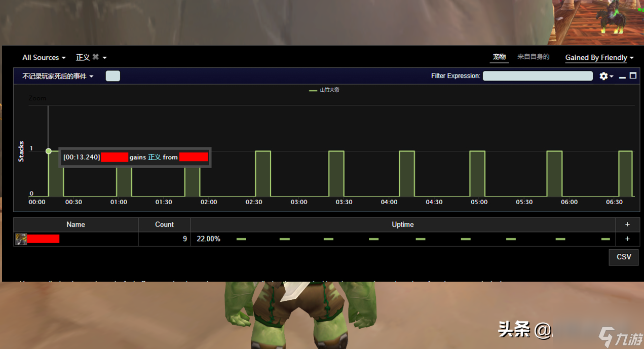
Task: Click the player avatar icon in the table row
Action: point(21,239)
